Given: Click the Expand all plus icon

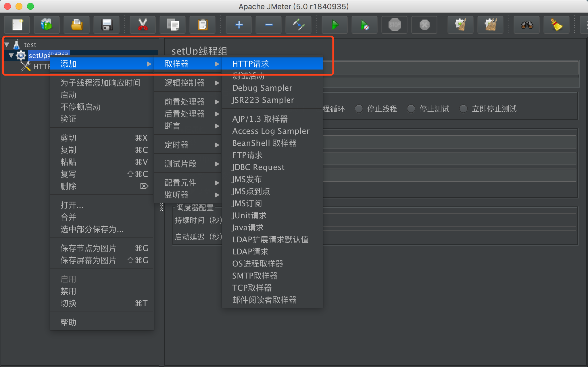Looking at the screenshot, I should [239, 25].
